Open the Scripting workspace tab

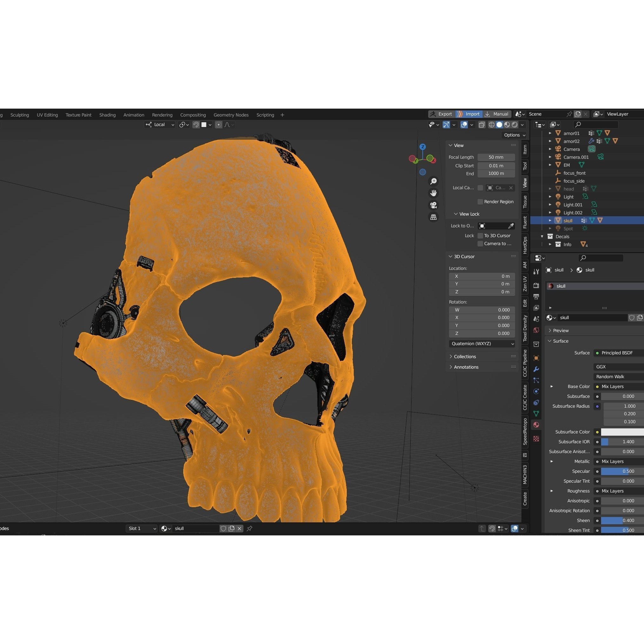coord(265,115)
